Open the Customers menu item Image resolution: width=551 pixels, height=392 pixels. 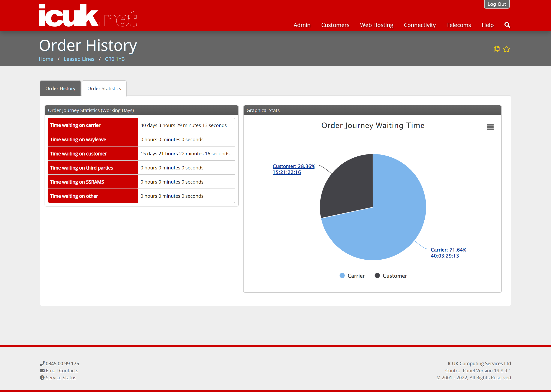[335, 25]
